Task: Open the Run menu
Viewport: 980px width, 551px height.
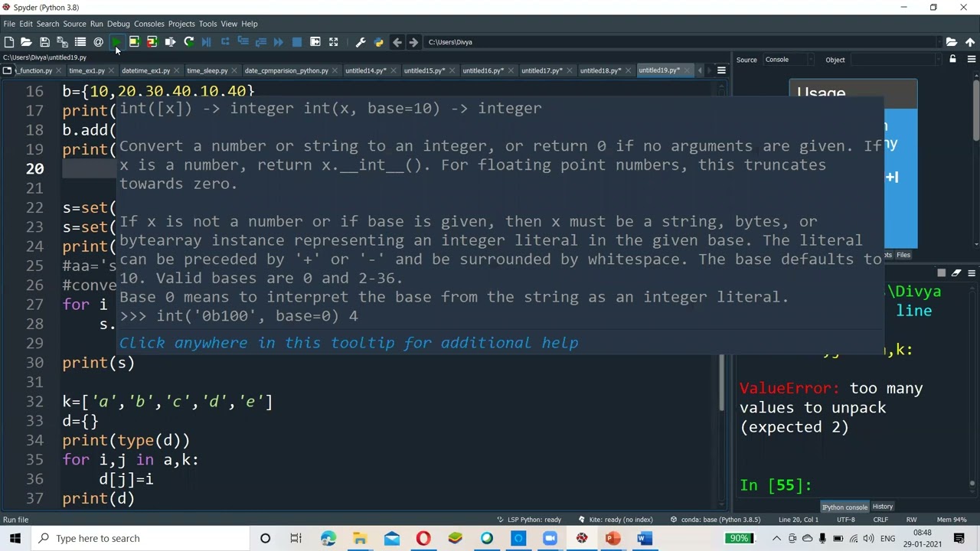Action: click(96, 24)
